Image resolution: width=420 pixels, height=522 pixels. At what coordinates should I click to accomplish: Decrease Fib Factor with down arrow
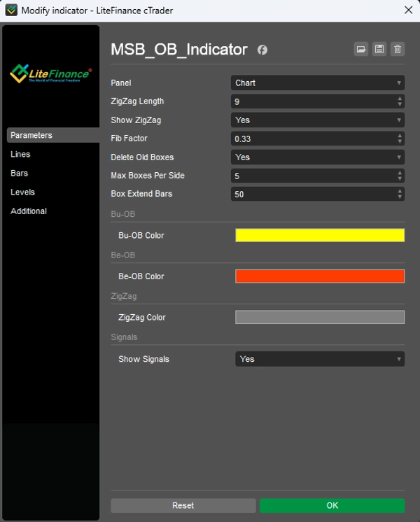tap(400, 142)
